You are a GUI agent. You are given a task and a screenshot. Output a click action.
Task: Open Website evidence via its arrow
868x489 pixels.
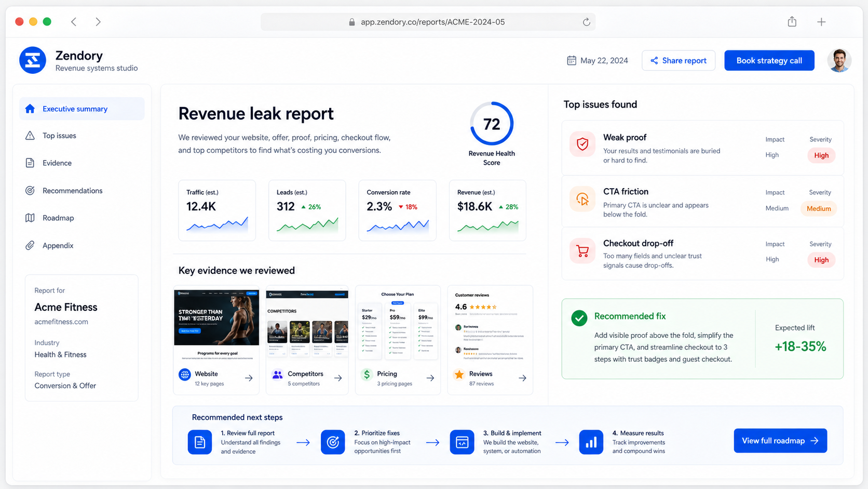[249, 378]
